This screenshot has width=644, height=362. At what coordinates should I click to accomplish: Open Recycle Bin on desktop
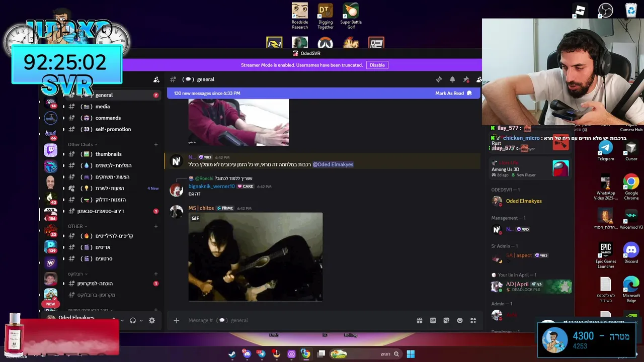click(631, 10)
